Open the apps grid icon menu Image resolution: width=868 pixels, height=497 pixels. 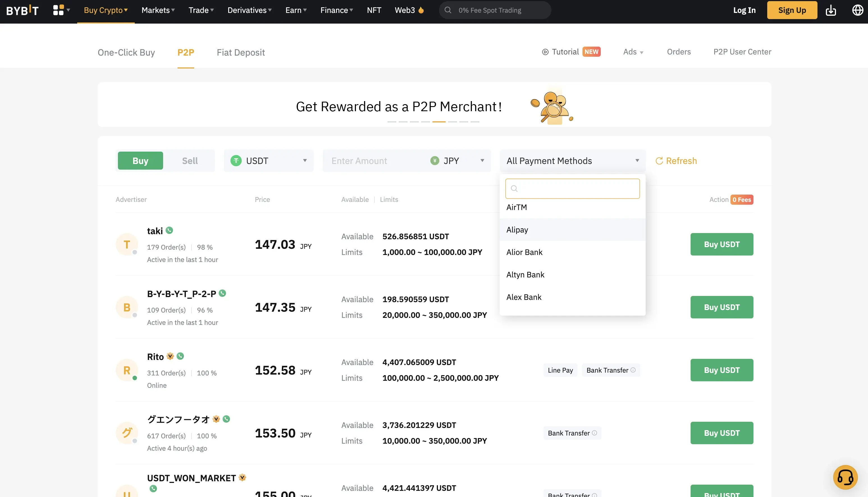click(x=59, y=10)
